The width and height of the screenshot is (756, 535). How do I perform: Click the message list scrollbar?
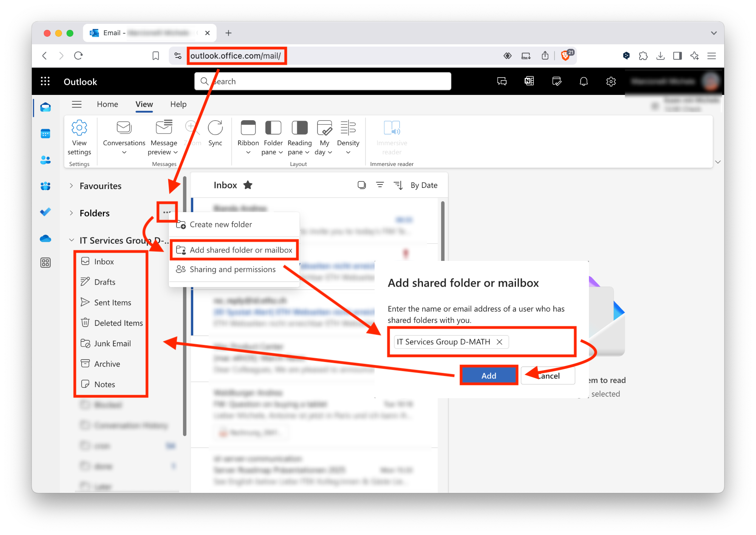[x=443, y=231]
